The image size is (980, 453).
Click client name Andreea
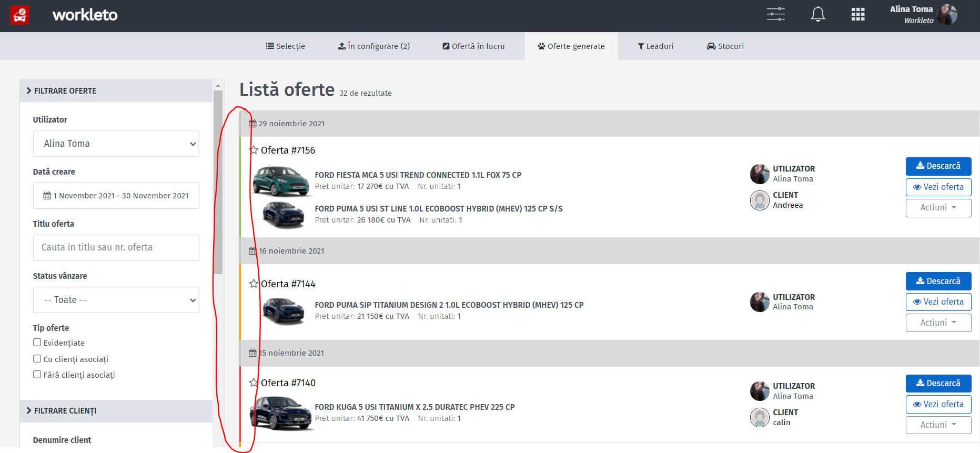pos(787,205)
